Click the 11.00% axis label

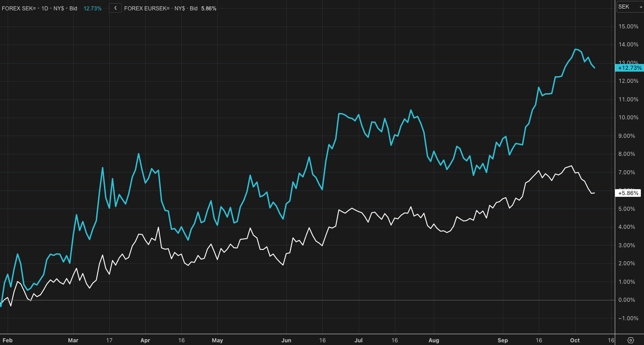tap(629, 100)
